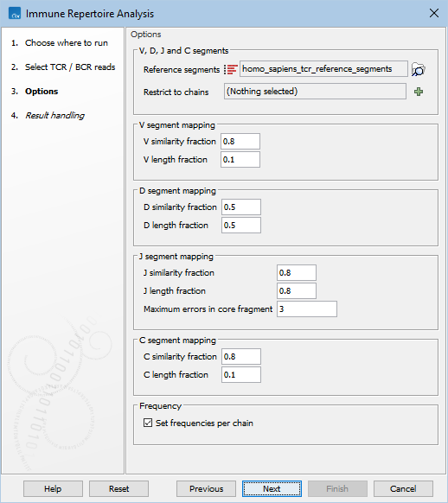Click the 'Reference segments' label
The height and width of the screenshot is (503, 448).
[182, 70]
